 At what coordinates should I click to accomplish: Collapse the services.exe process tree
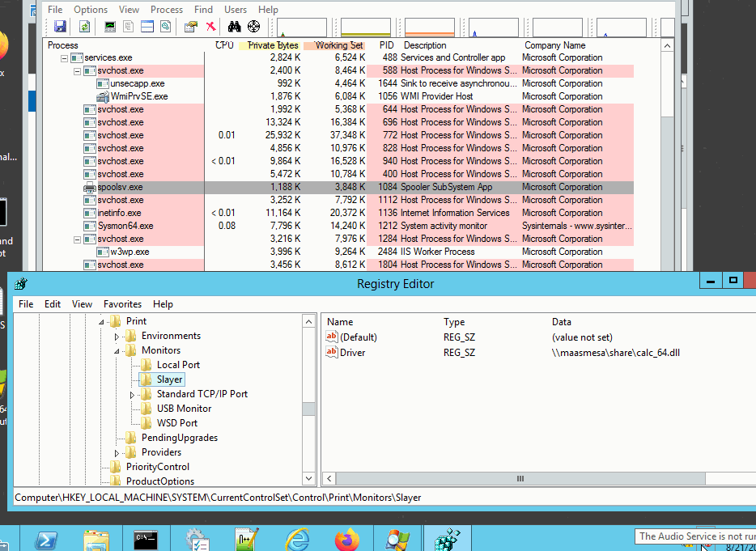point(64,57)
